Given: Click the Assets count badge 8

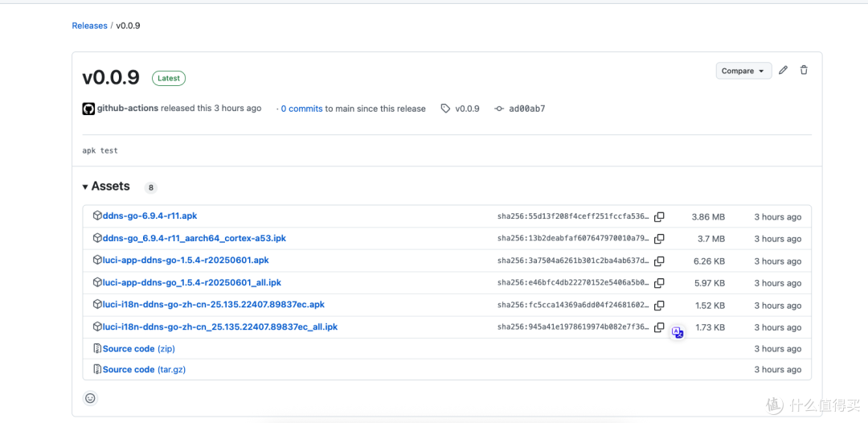Looking at the screenshot, I should coord(150,187).
